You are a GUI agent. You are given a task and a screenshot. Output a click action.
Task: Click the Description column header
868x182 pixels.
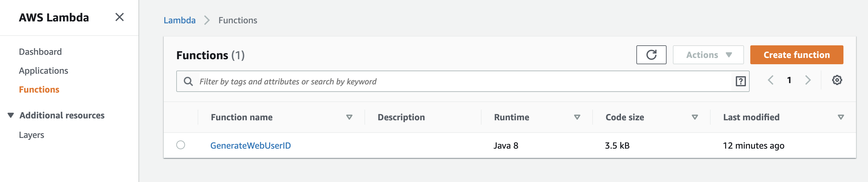[401, 117]
